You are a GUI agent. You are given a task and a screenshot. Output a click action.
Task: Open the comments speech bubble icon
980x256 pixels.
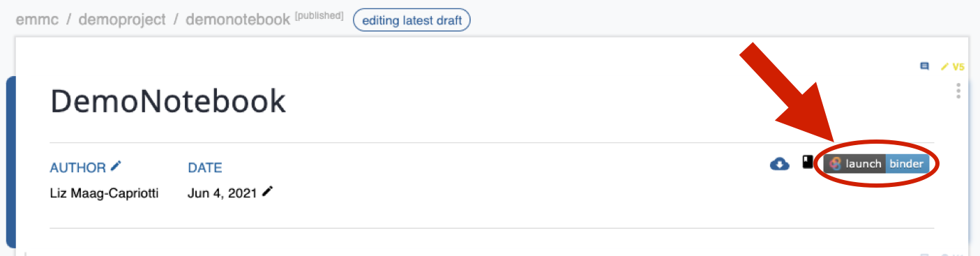925,67
